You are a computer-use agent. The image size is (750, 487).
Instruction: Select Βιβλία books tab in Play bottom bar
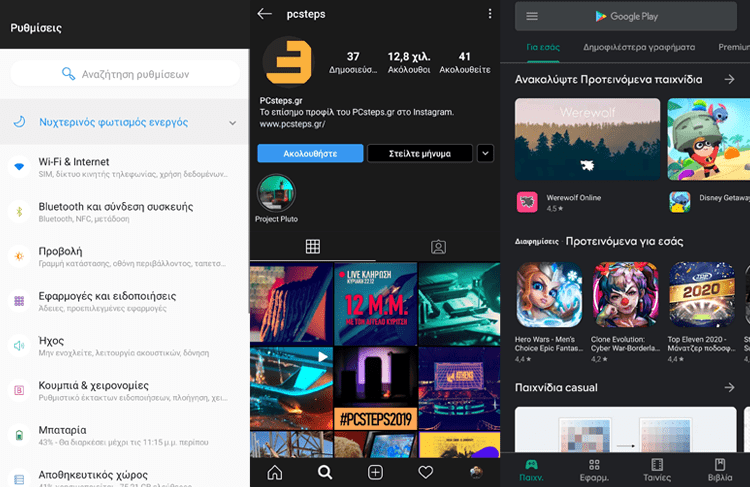pyautogui.click(x=720, y=470)
